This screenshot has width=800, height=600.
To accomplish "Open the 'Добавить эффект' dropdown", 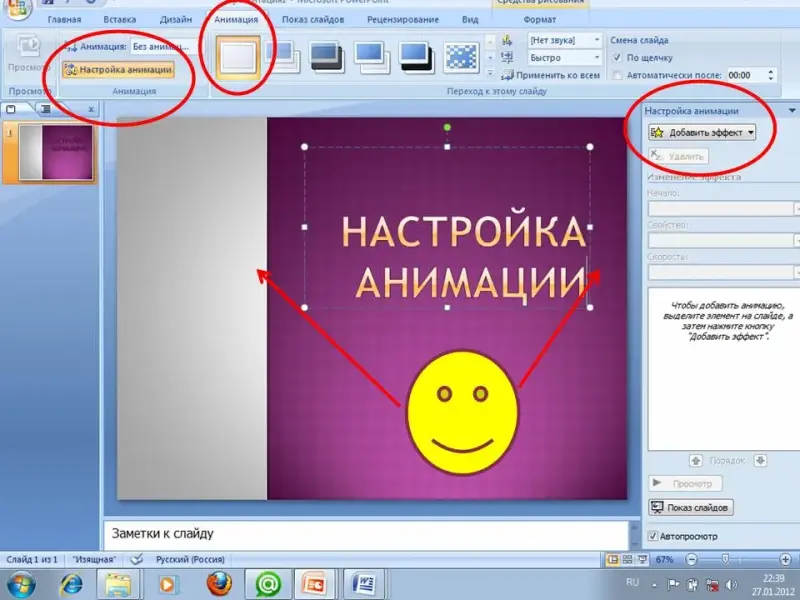I will pyautogui.click(x=701, y=132).
